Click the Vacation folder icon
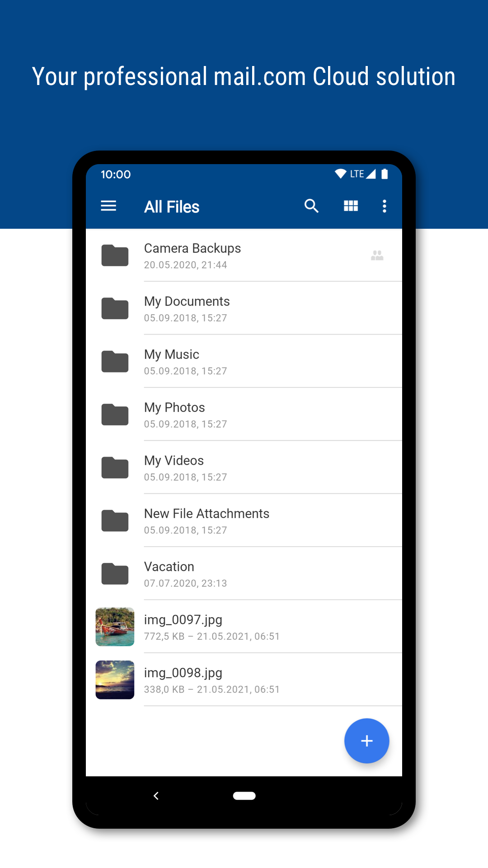The width and height of the screenshot is (488, 868). pyautogui.click(x=115, y=574)
